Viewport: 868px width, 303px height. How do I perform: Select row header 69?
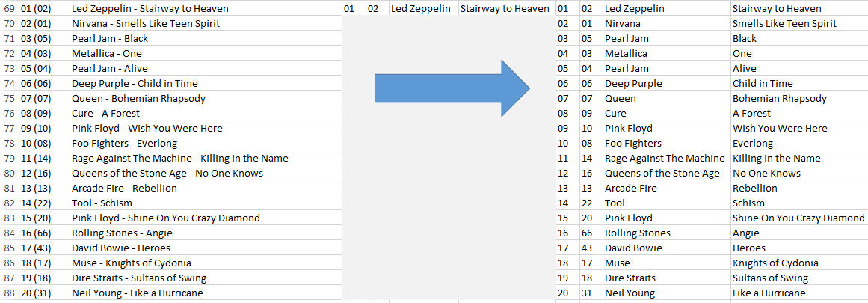(9, 9)
